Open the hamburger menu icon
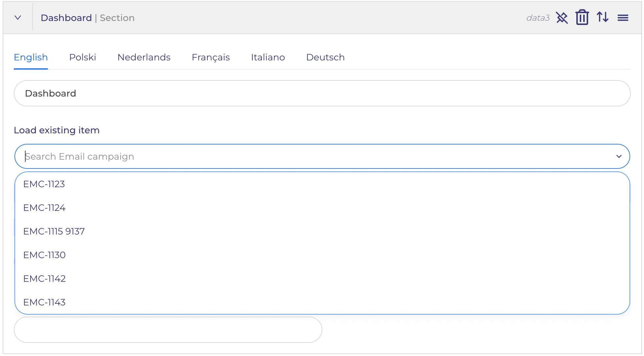Image resolution: width=644 pixels, height=356 pixels. tap(623, 18)
